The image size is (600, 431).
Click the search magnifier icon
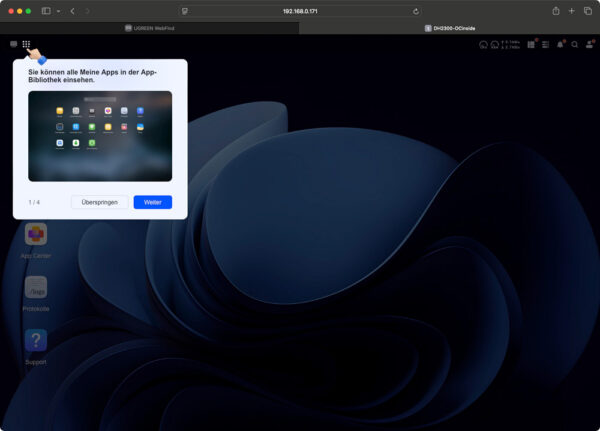[575, 44]
